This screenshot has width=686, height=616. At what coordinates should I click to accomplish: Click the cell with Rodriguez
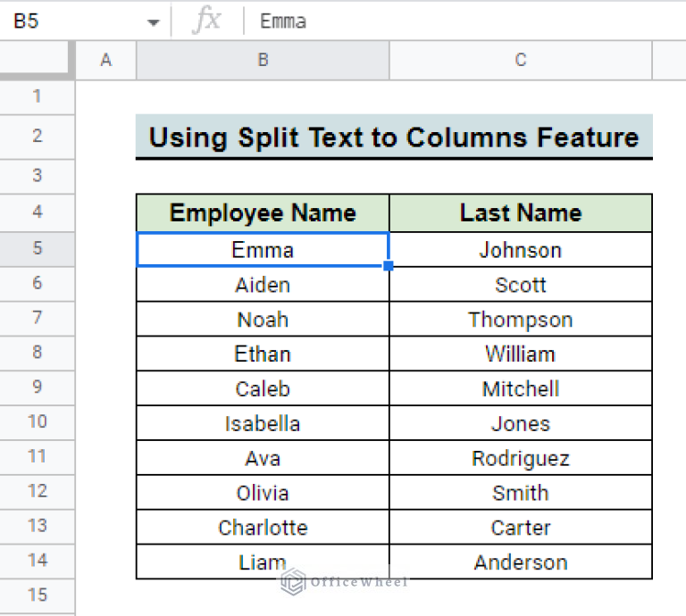point(521,459)
